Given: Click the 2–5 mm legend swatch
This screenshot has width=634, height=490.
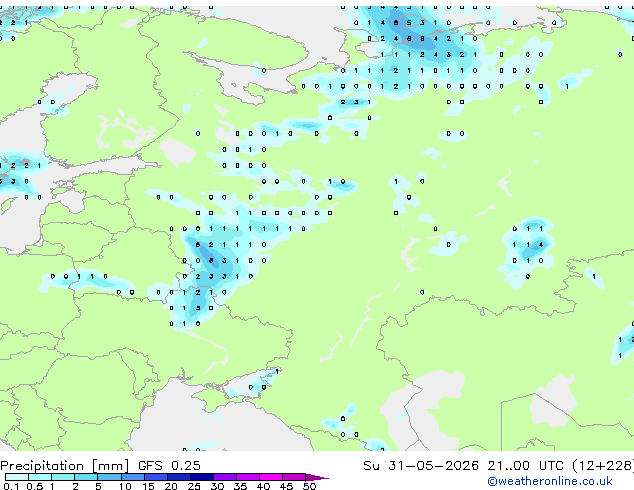Looking at the screenshot, I should point(86,477).
